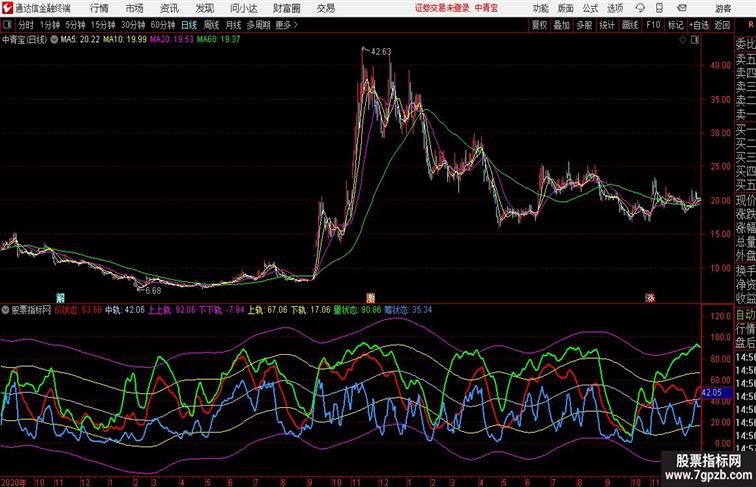
Task: Toggle the right info panel icon
Action: (695, 40)
